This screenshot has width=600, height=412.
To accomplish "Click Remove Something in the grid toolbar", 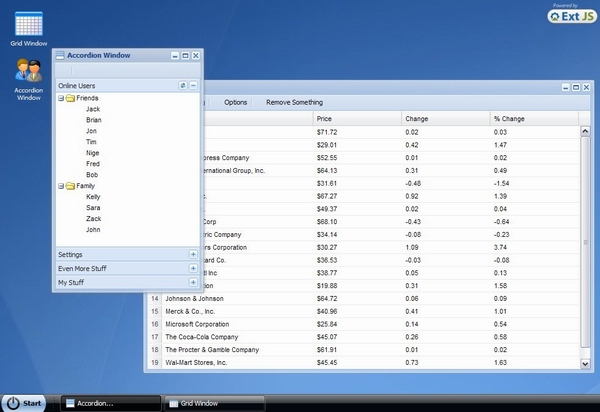I will click(294, 103).
